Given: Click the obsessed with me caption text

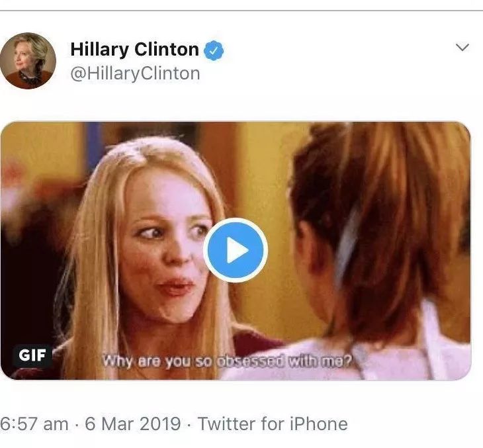Looking at the screenshot, I should [284, 360].
